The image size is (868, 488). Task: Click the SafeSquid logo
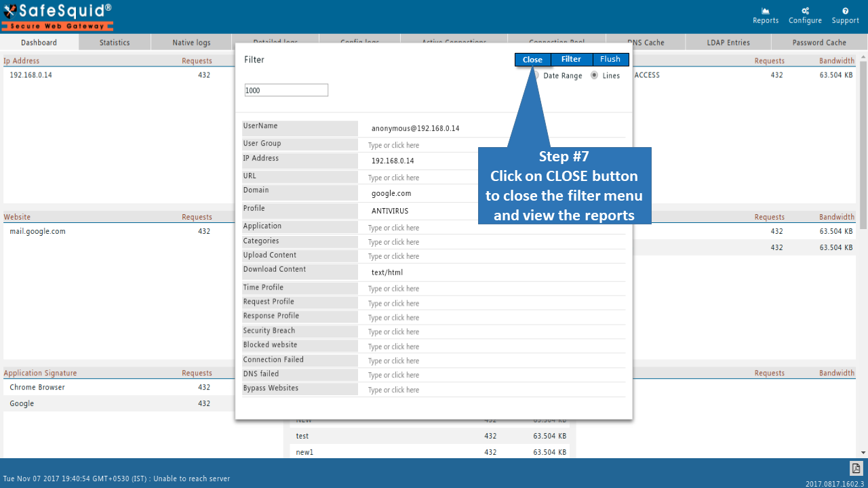58,16
